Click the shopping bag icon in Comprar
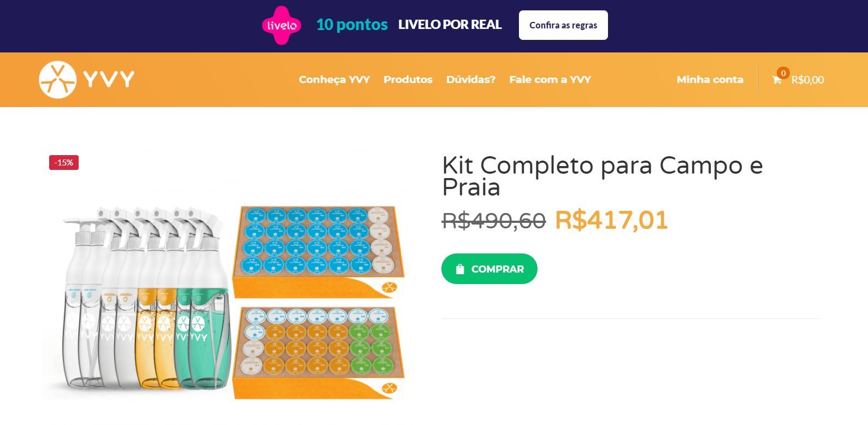The width and height of the screenshot is (868, 425). point(460,269)
